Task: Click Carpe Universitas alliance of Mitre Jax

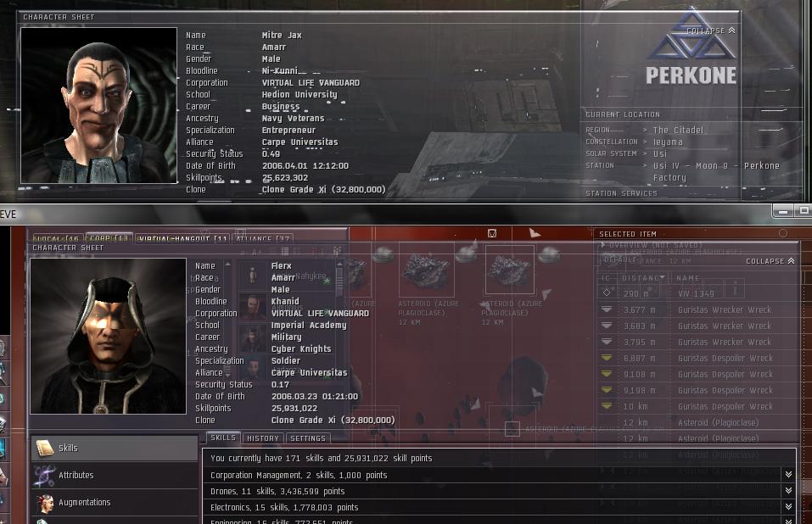Action: (300, 142)
